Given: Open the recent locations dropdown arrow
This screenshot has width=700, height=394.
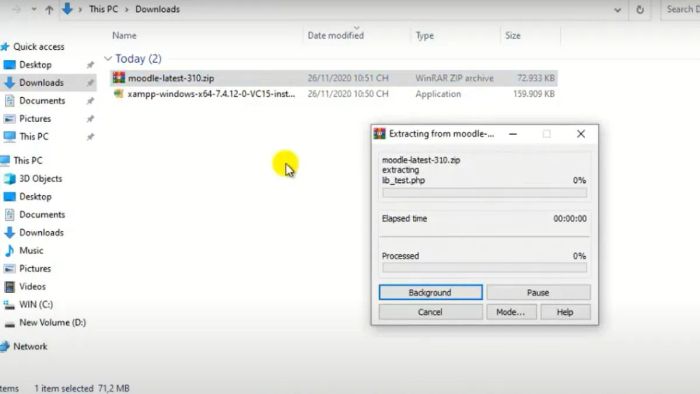Looking at the screenshot, I should (x=34, y=9).
